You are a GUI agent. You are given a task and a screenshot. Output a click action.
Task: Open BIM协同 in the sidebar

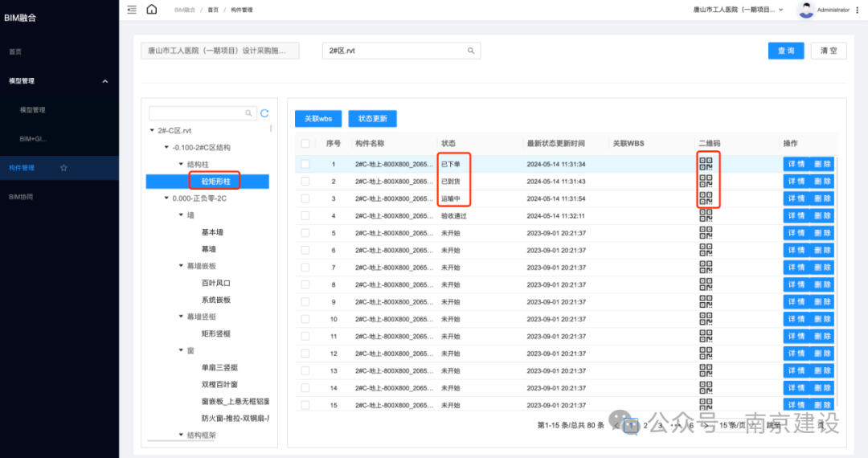click(21, 197)
